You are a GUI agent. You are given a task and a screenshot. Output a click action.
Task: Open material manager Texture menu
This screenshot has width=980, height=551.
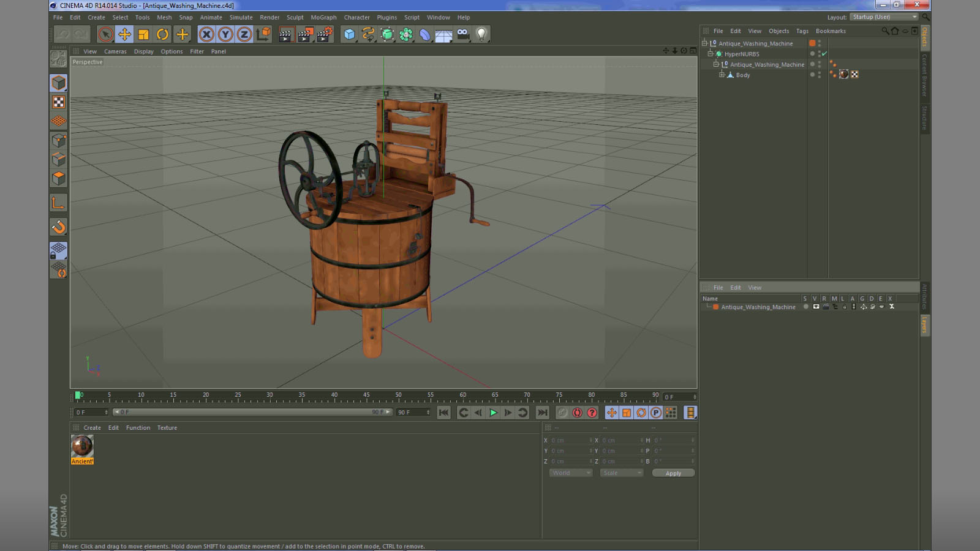(167, 428)
